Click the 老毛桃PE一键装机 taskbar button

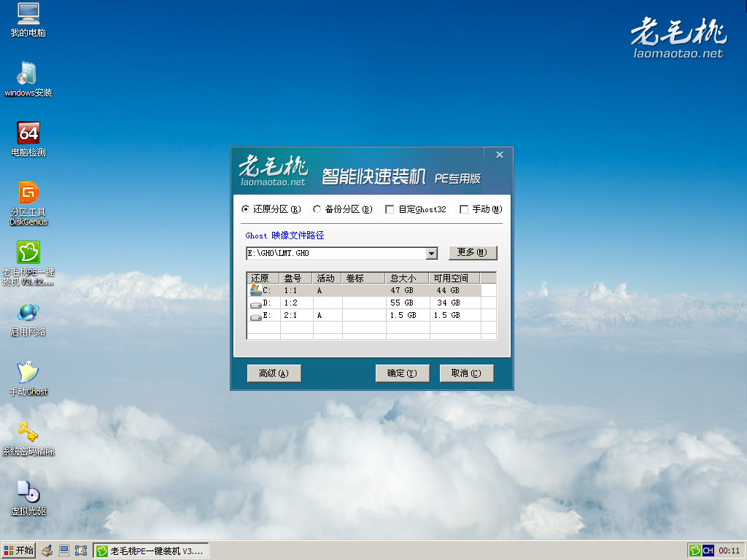coord(151,551)
